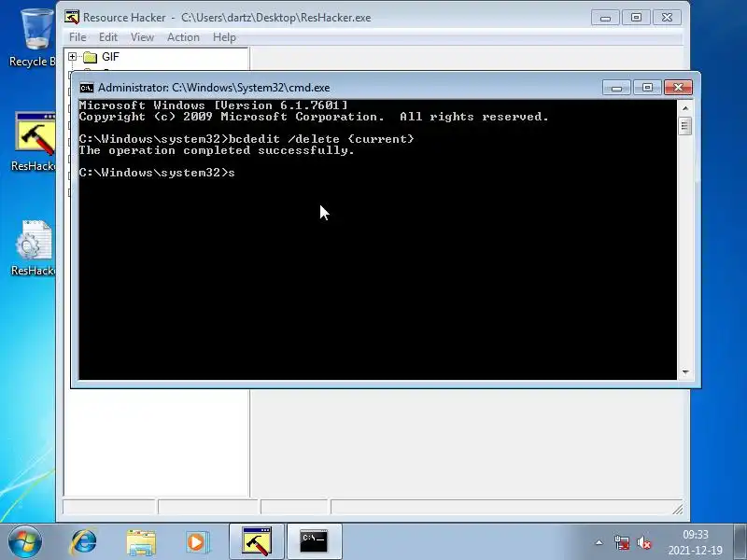Switch to cmd.exe taskbar button
The image size is (747, 560).
click(314, 541)
